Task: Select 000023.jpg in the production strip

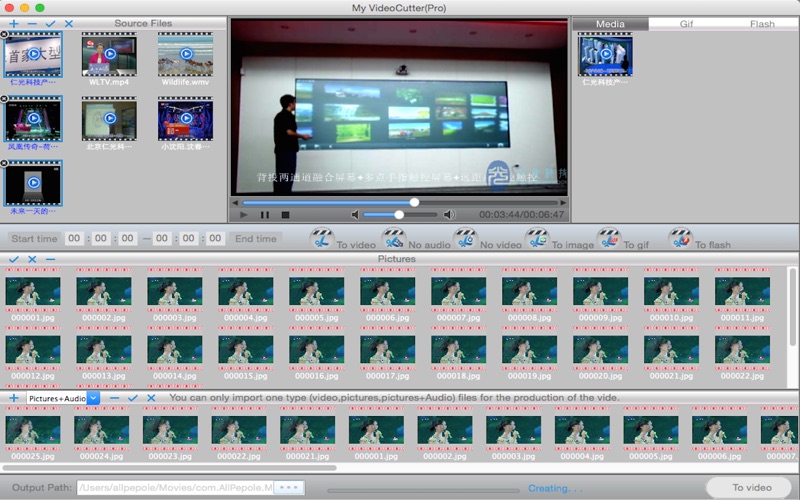Action: tap(170, 430)
